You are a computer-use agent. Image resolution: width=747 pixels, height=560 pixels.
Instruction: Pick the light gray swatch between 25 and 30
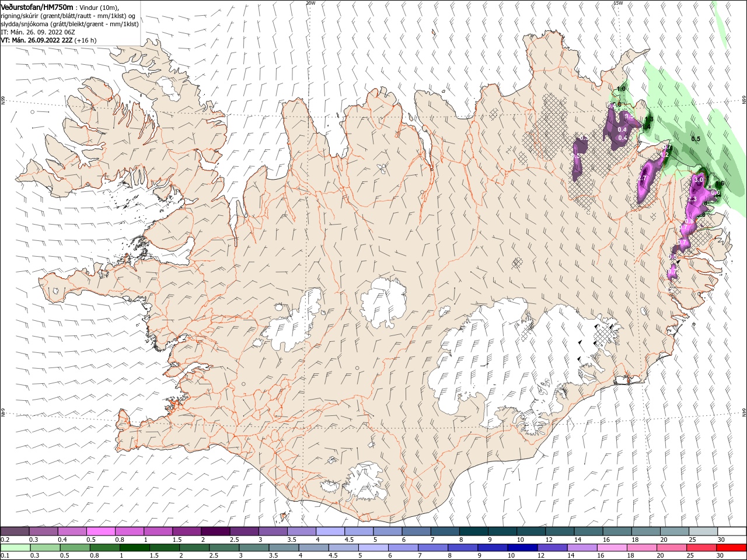703,531
